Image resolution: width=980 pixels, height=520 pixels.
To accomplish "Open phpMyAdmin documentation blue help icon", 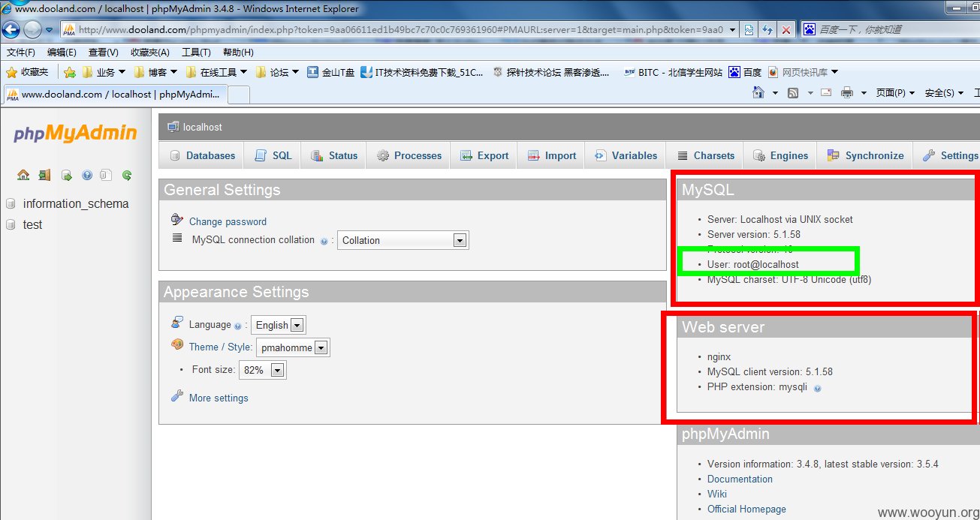I will coord(87,175).
